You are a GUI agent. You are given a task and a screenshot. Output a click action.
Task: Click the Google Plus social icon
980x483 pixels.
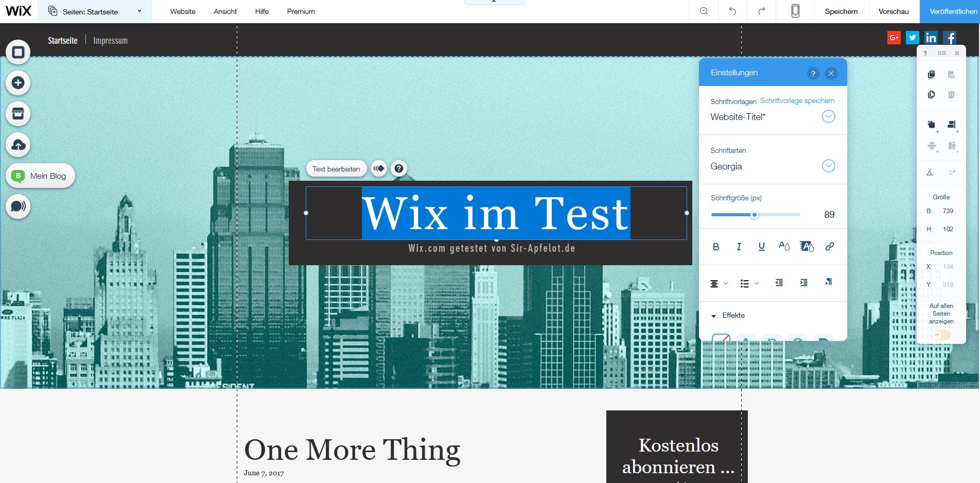pos(894,38)
